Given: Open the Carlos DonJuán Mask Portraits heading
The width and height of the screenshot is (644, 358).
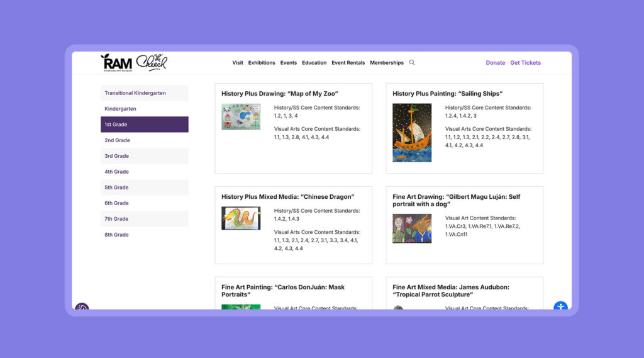Looking at the screenshot, I should (283, 291).
